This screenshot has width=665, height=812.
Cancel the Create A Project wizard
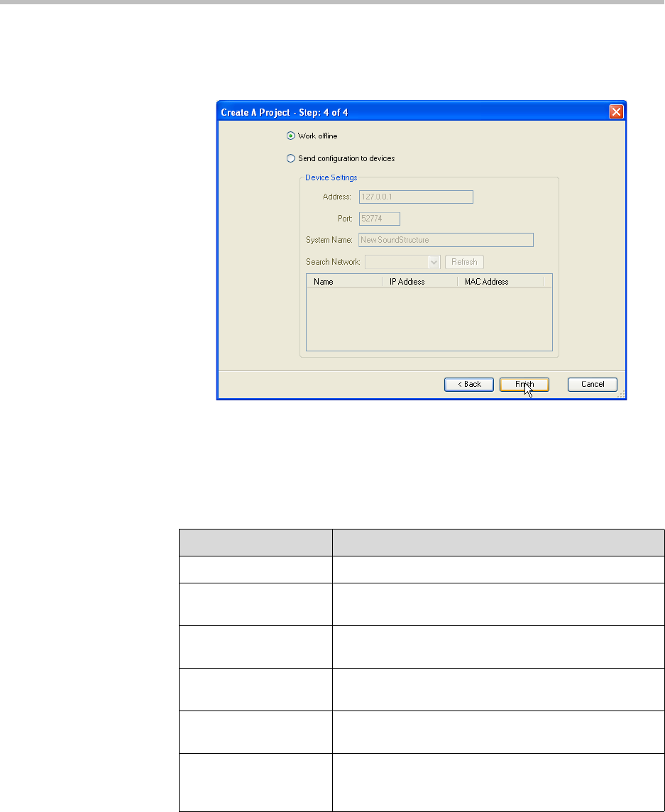click(x=593, y=384)
